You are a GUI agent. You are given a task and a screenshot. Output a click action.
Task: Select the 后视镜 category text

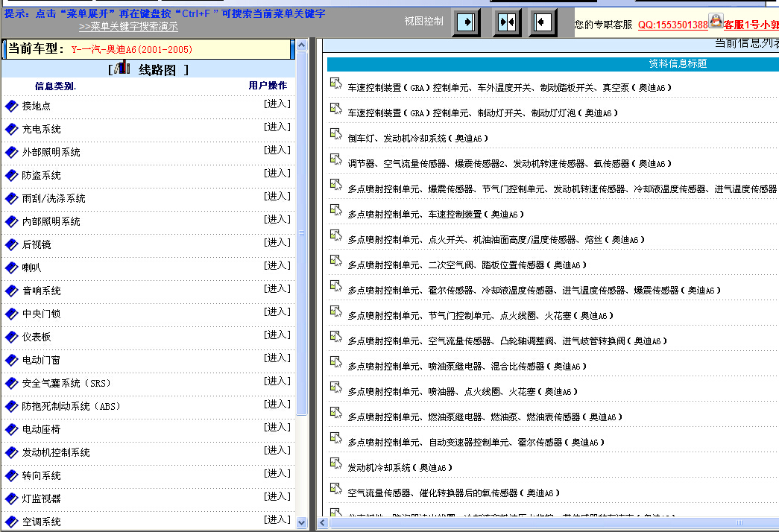coord(37,244)
